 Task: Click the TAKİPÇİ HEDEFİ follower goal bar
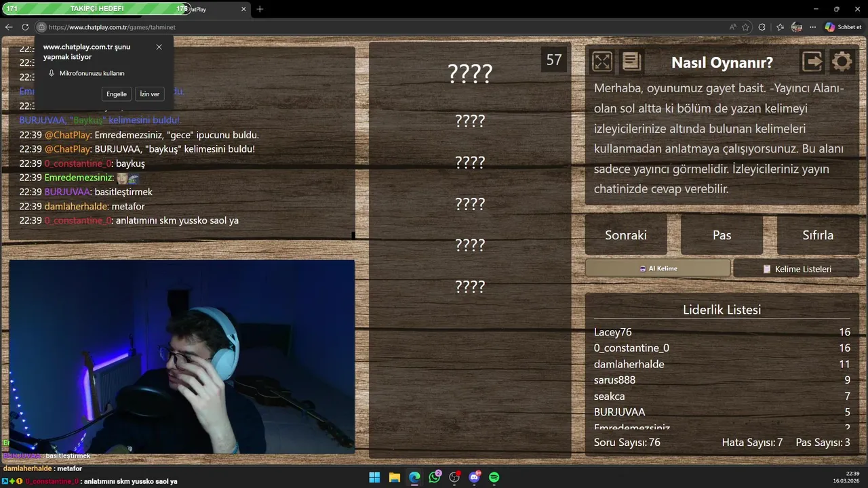point(96,9)
